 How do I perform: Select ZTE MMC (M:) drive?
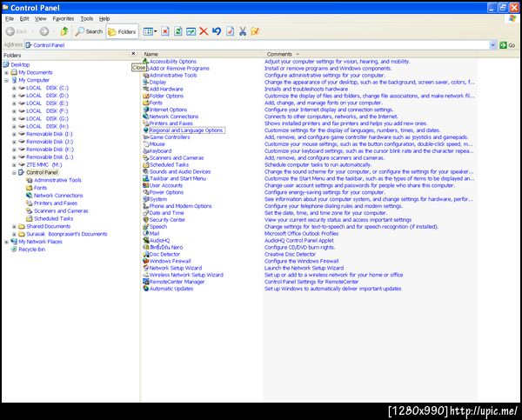click(x=44, y=164)
